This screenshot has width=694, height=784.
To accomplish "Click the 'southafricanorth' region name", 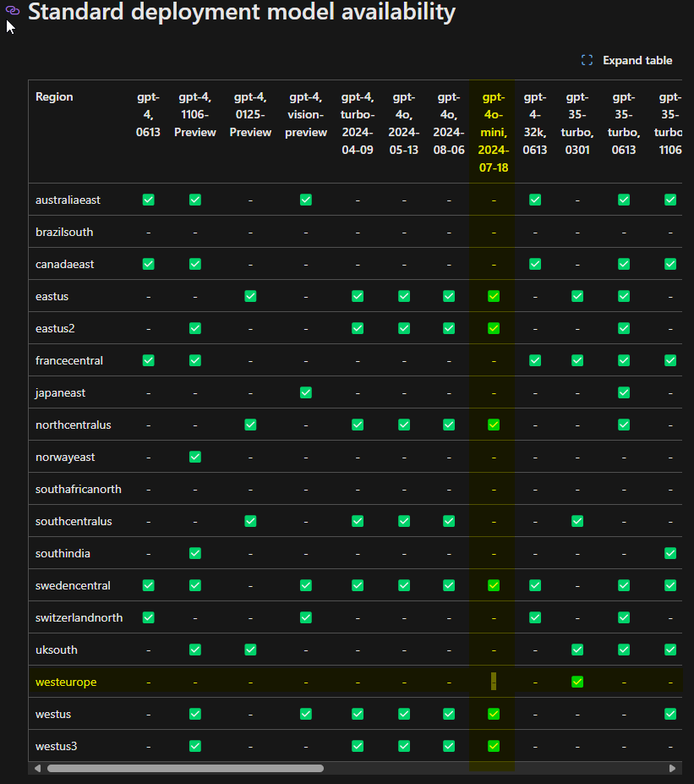I will (79, 489).
